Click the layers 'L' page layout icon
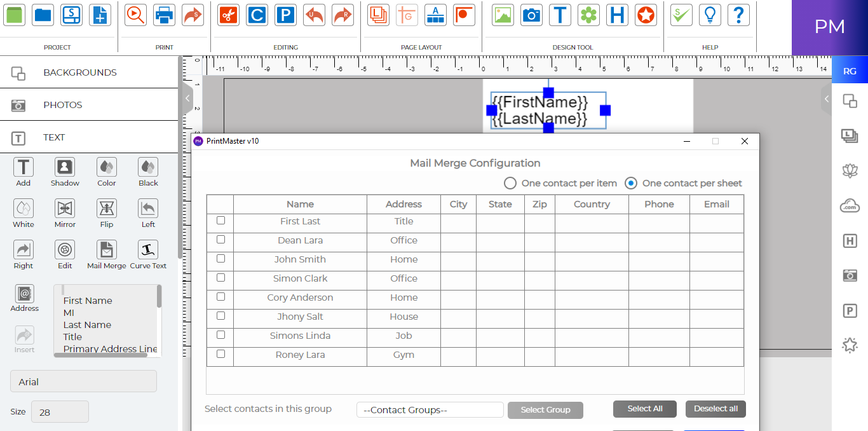Screen dimensions: 868x431 (379, 15)
